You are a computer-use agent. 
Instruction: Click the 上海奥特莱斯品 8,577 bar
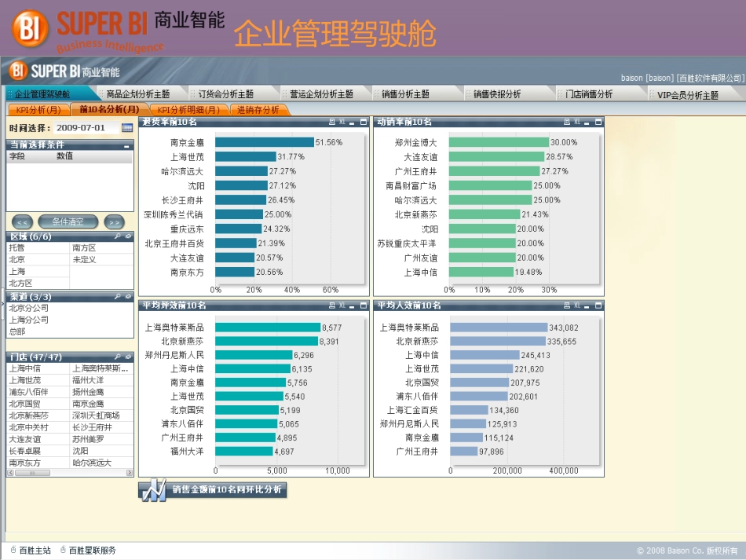coord(268,328)
